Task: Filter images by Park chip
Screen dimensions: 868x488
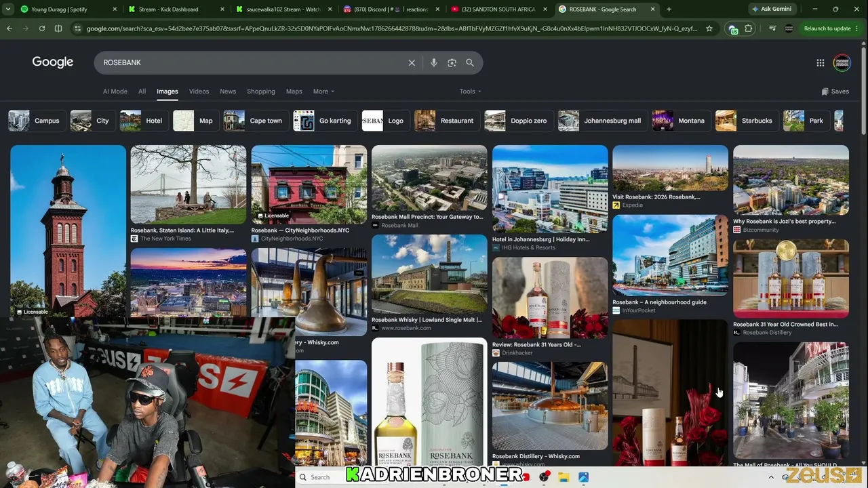Action: pos(806,121)
